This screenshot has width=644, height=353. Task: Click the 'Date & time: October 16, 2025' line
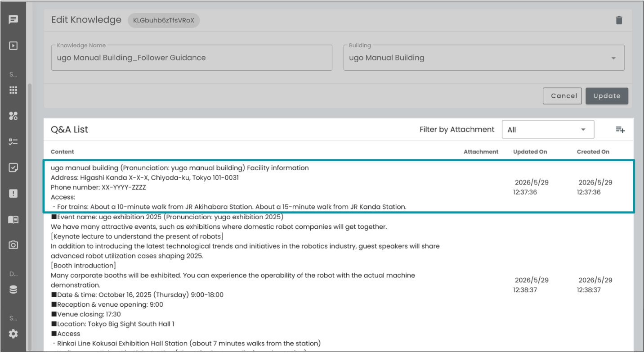click(137, 295)
